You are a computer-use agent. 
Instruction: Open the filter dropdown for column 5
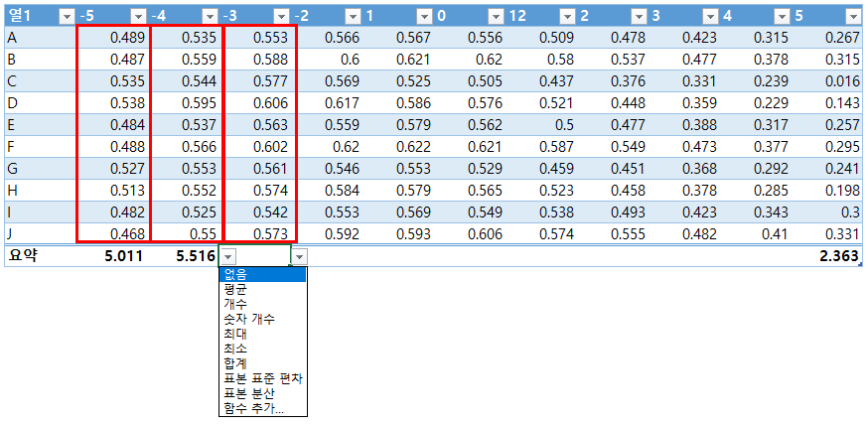(852, 17)
